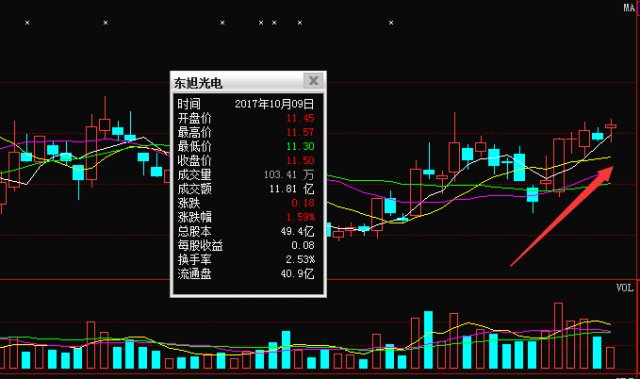The width and height of the screenshot is (640, 379).
Task: Close the 东旭光电 info popup
Action: click(x=313, y=81)
